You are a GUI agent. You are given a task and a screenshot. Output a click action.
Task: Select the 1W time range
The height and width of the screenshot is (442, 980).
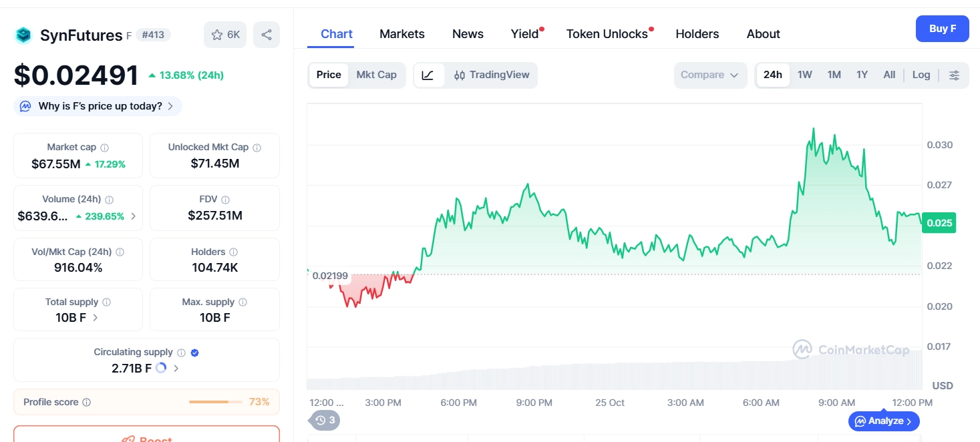[x=804, y=75]
